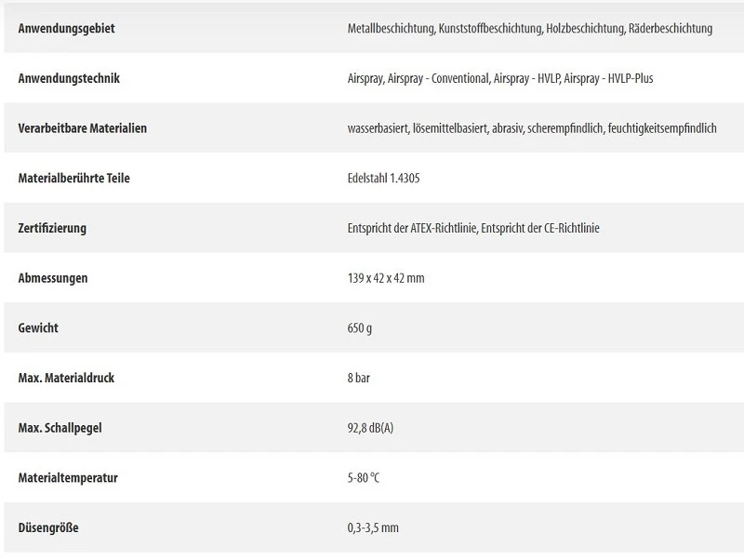The image size is (744, 560).
Task: Click the 650 g weight value
Action: point(360,328)
